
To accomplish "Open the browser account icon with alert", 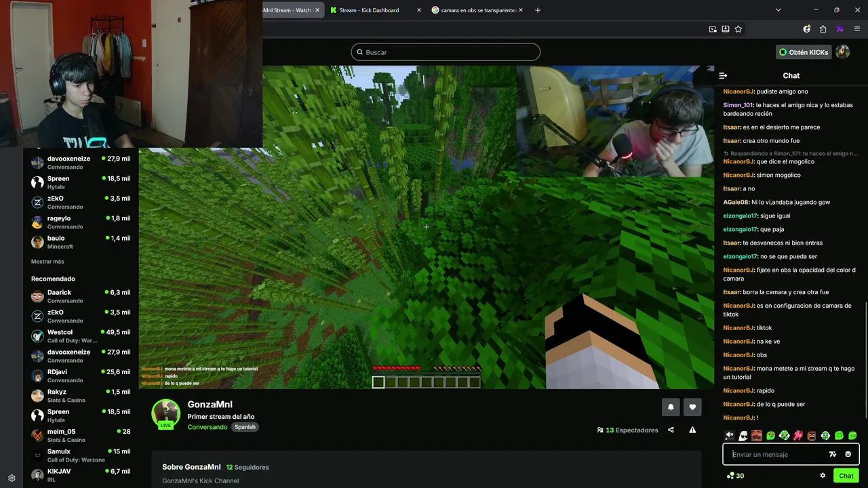I will (x=806, y=29).
